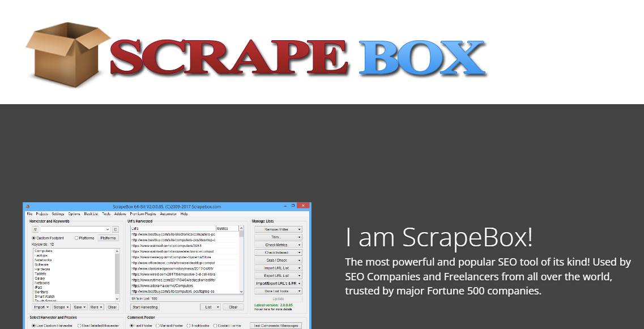Open the Settings menu

click(x=58, y=214)
